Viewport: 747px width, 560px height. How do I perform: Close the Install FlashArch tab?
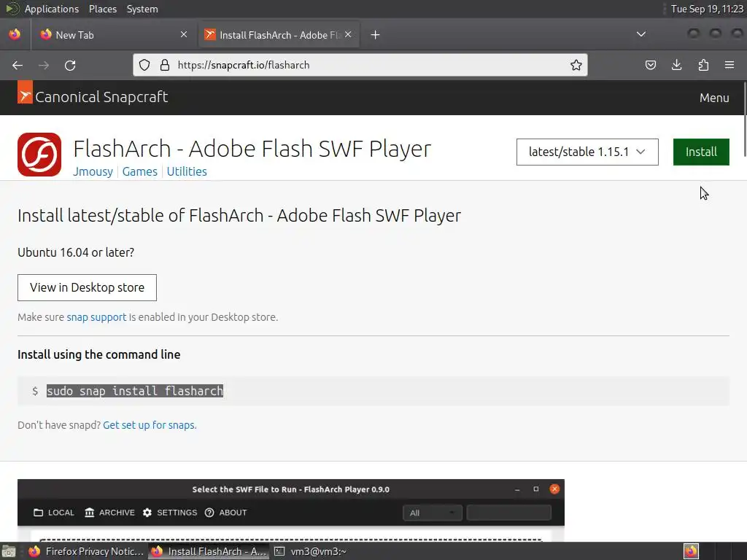348,34
